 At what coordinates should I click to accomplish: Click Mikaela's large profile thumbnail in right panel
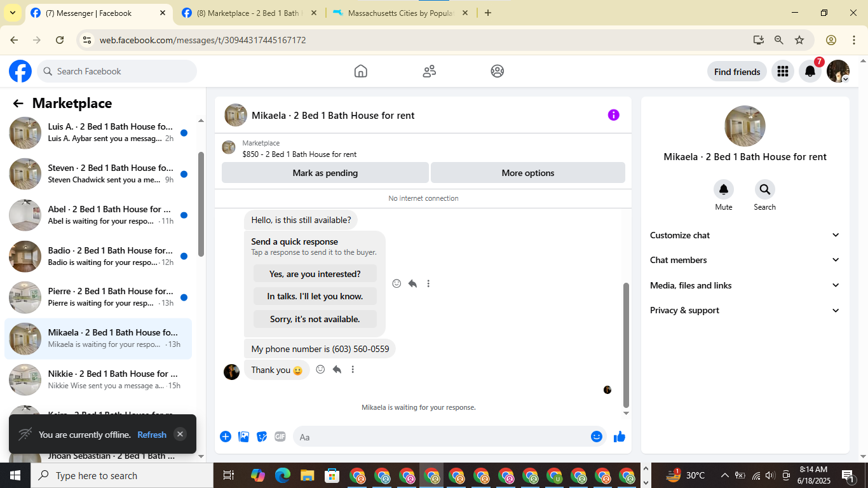[x=745, y=126]
